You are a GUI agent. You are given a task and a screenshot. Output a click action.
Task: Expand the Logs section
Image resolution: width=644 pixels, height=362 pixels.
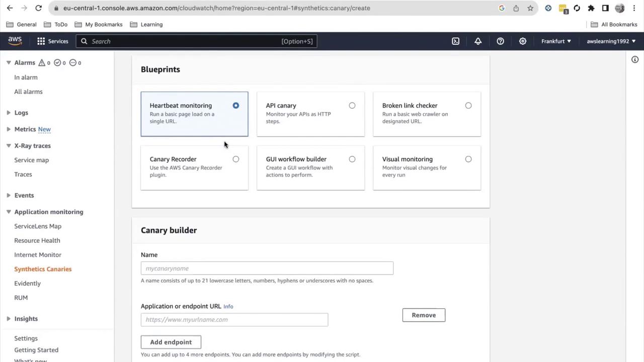[9, 113]
